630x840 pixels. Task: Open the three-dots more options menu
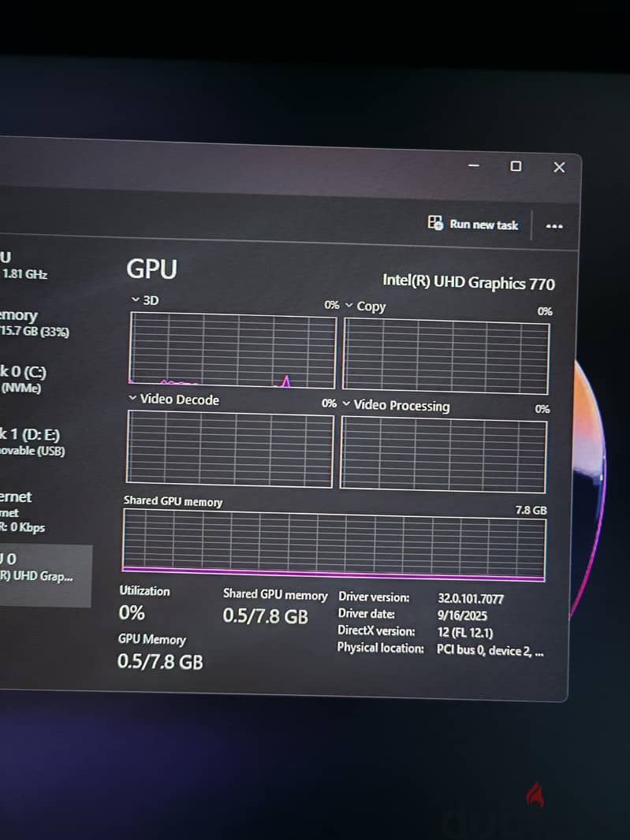click(554, 226)
